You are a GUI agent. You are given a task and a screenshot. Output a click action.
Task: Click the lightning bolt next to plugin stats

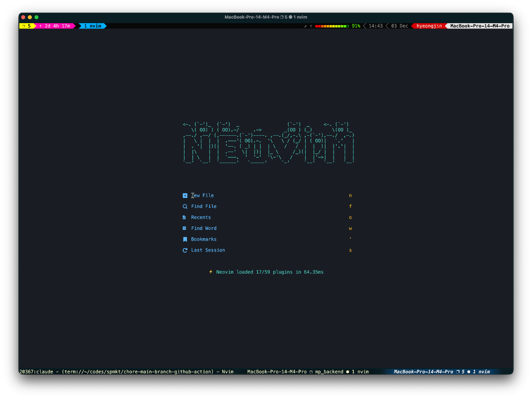pos(211,272)
